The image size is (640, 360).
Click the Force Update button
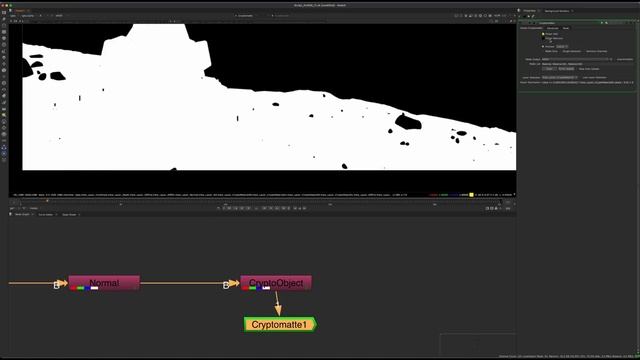567,69
